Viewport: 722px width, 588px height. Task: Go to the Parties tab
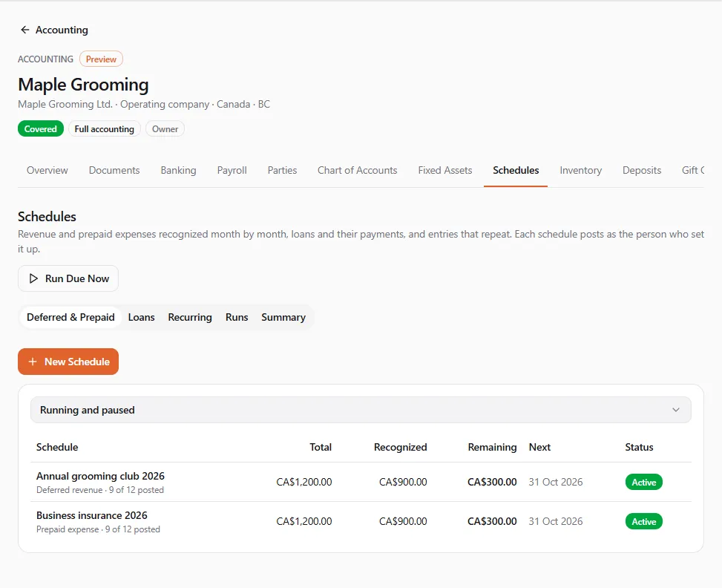(x=282, y=171)
